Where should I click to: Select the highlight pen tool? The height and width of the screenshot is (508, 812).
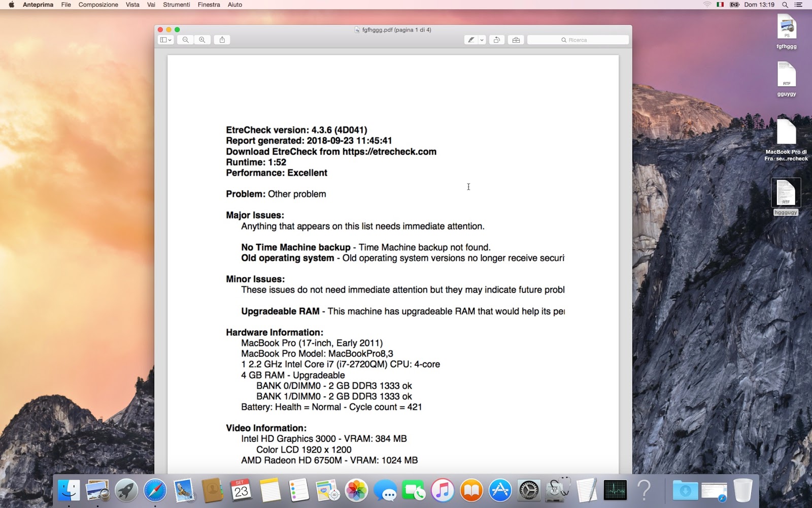coord(471,40)
